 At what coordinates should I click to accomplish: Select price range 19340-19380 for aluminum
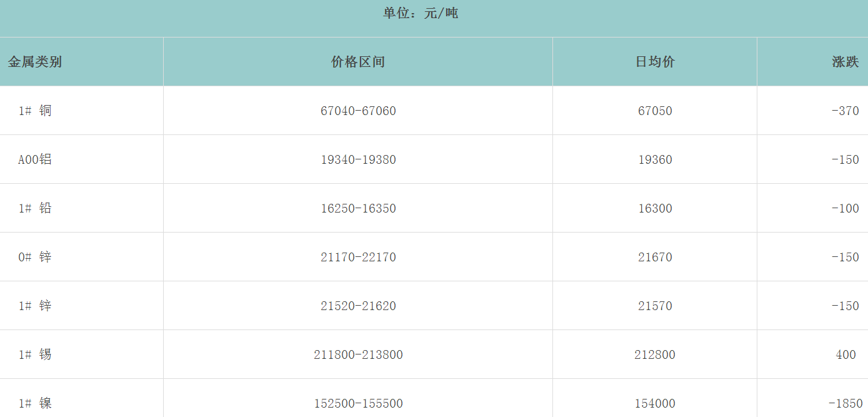(x=358, y=159)
